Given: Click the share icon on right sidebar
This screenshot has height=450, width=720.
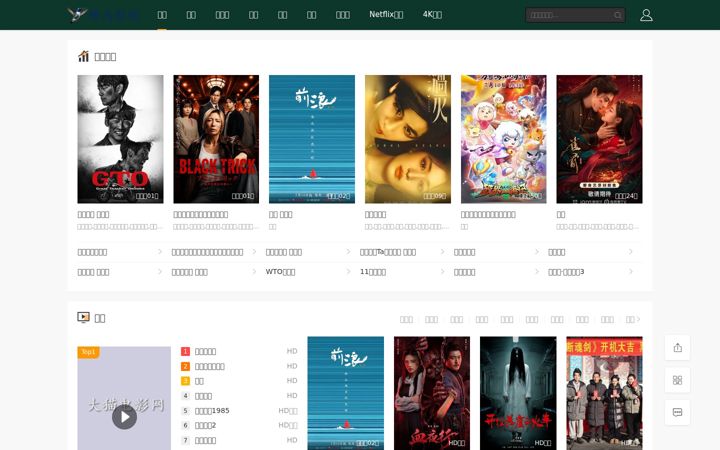Looking at the screenshot, I should pos(677,348).
